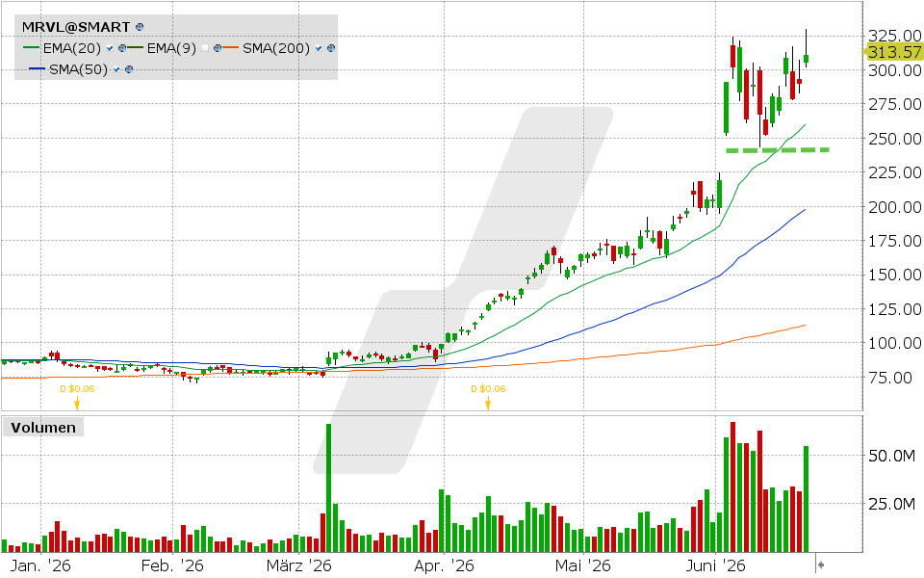Click the 125.00 price axis label

tap(894, 309)
